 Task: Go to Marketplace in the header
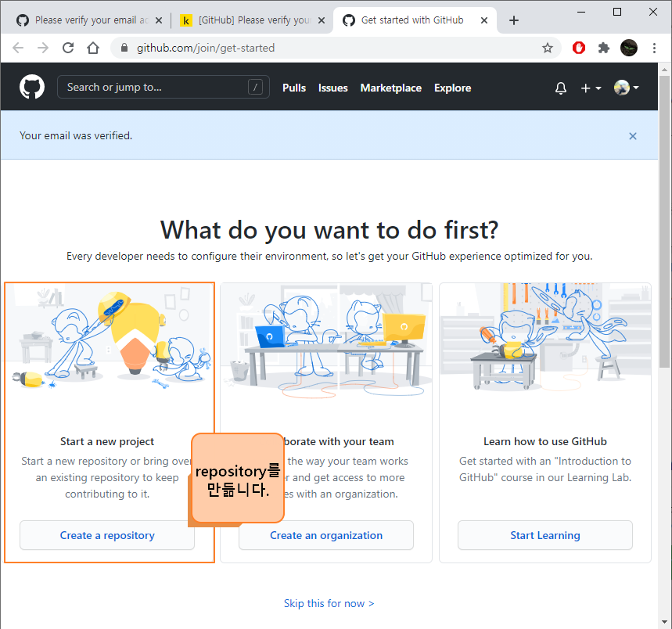pos(391,88)
